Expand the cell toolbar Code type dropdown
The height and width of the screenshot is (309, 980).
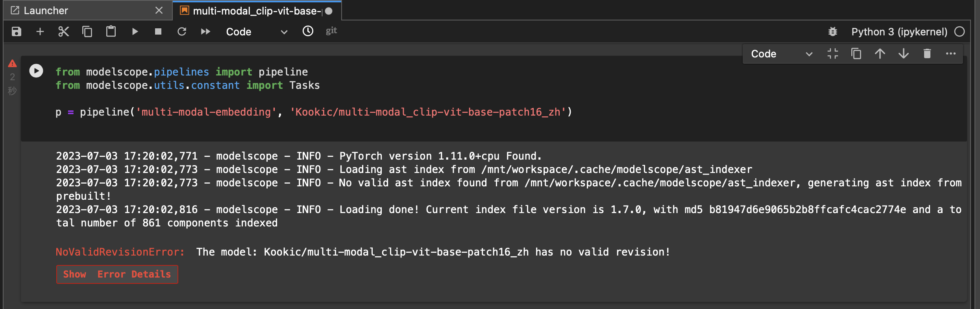click(781, 54)
